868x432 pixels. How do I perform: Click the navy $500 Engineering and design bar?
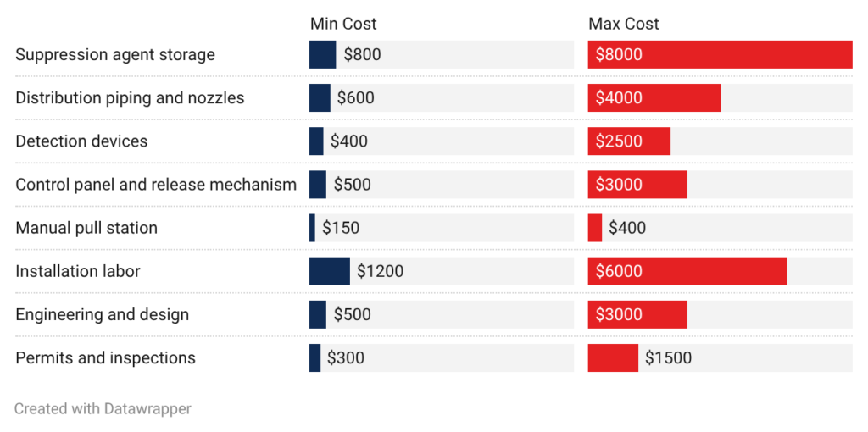[318, 314]
